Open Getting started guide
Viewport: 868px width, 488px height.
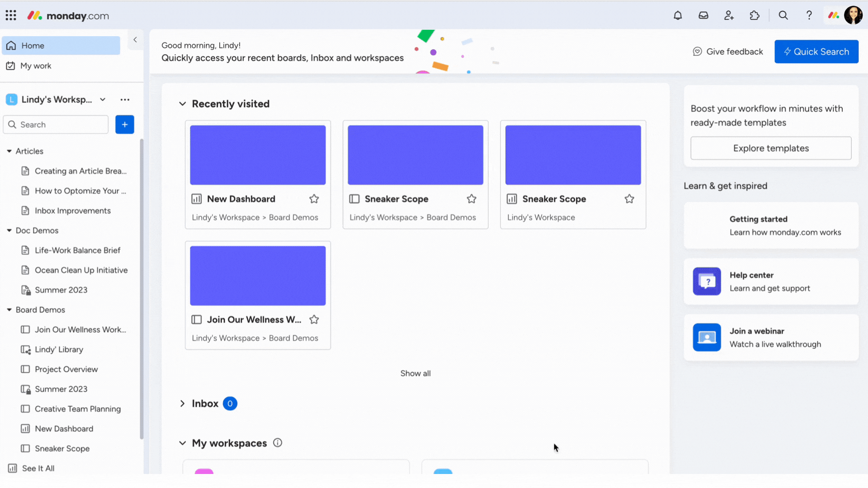click(771, 225)
